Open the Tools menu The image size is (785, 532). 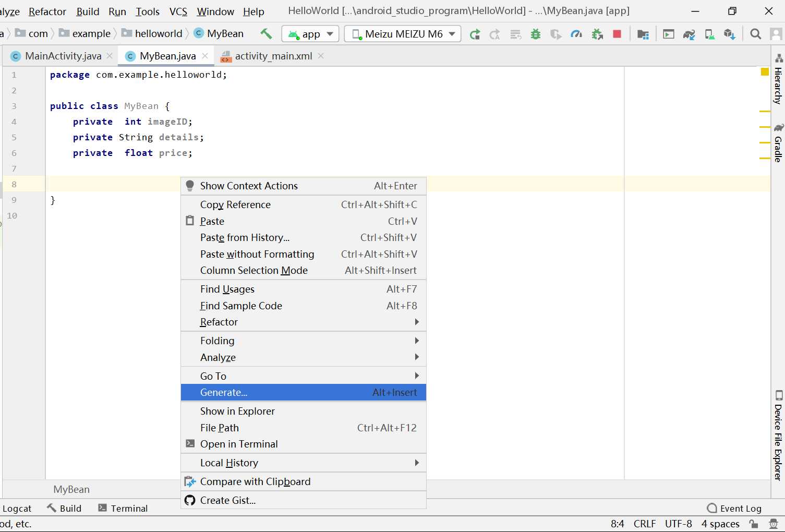[x=148, y=11]
